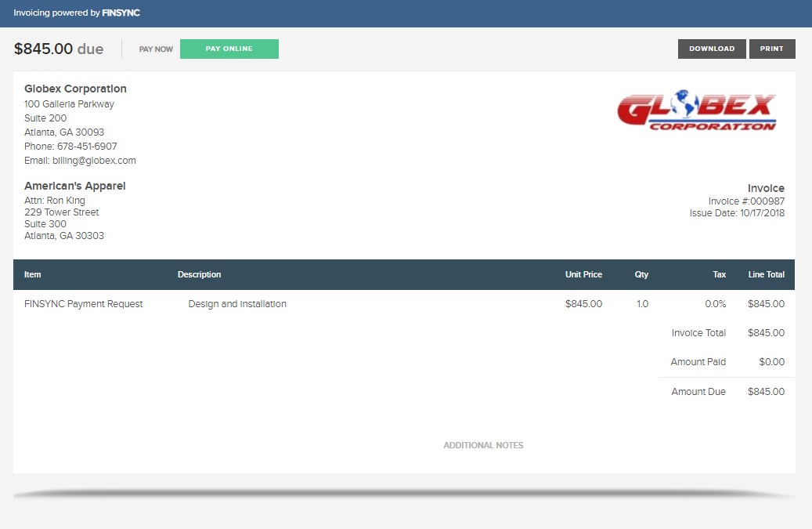Select the FINSYNC brand name in the header
The image size is (812, 529).
click(121, 13)
